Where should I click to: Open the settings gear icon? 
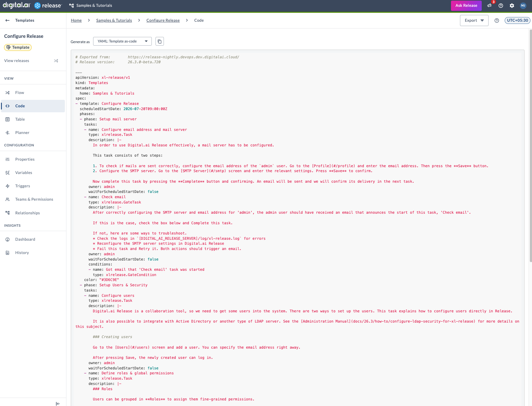tap(512, 6)
